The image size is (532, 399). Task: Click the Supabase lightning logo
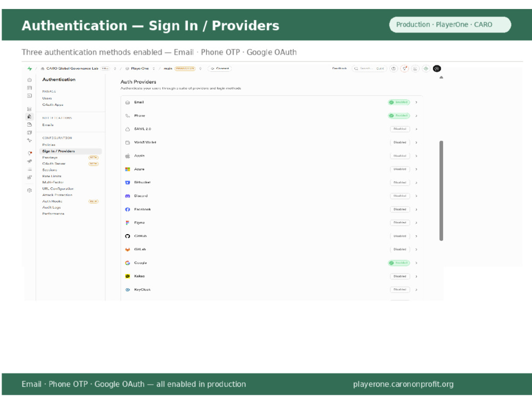coord(30,69)
